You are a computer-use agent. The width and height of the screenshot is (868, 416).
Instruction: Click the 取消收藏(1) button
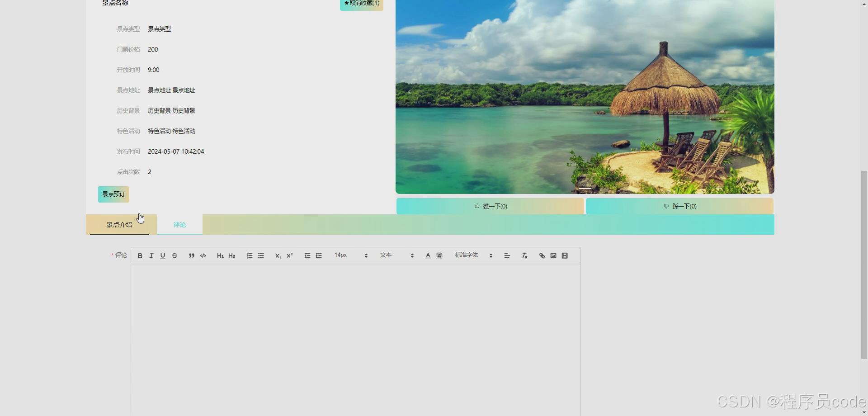[x=362, y=4]
